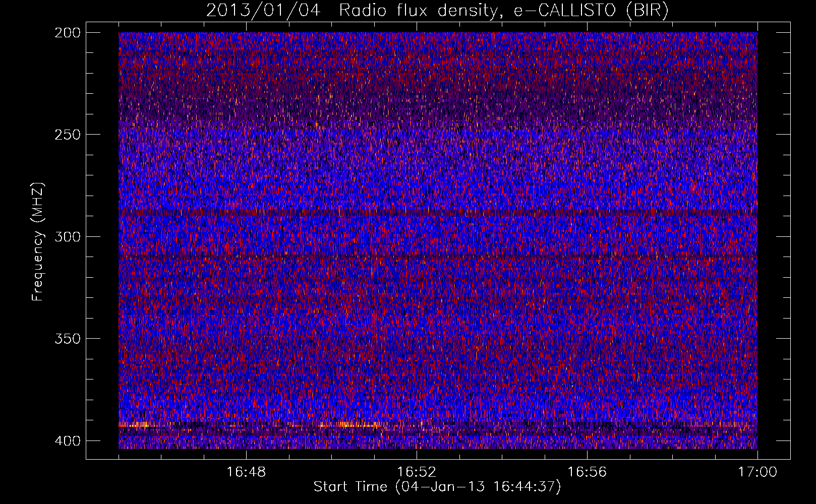Click the 300 frequency tick label
This screenshot has height=504, width=816.
[x=67, y=236]
